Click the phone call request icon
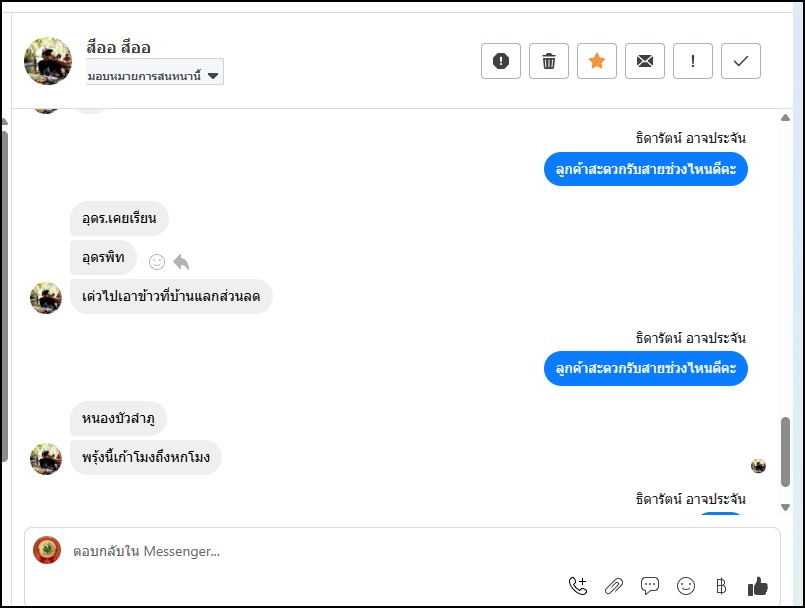The height and width of the screenshot is (608, 805). (578, 586)
